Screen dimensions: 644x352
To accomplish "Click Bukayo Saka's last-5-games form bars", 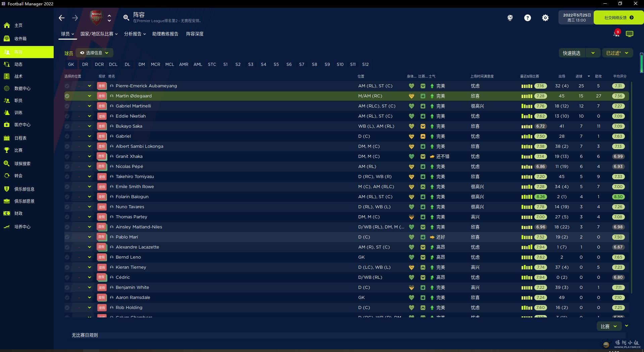I will (x=527, y=126).
